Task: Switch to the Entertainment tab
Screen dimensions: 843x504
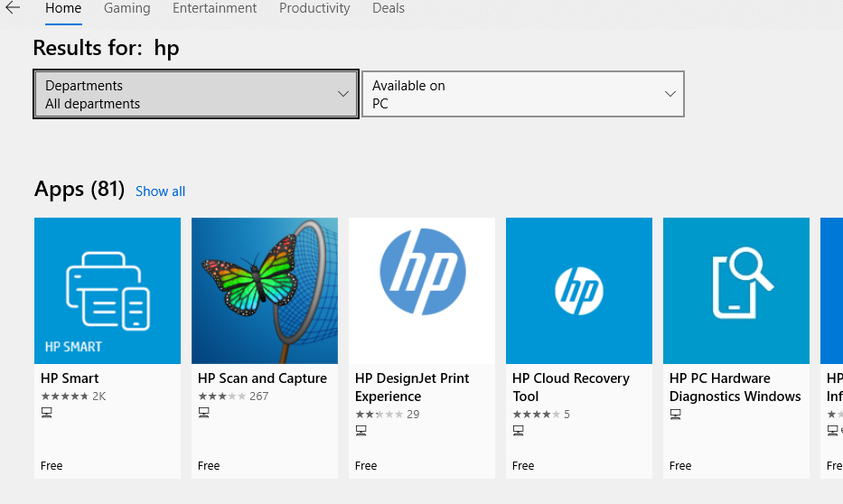Action: click(214, 8)
